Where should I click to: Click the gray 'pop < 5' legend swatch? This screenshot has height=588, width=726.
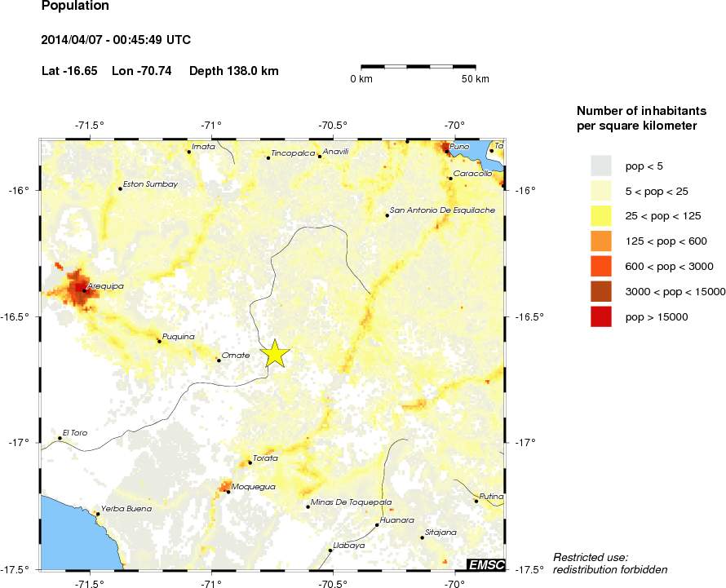pyautogui.click(x=601, y=166)
